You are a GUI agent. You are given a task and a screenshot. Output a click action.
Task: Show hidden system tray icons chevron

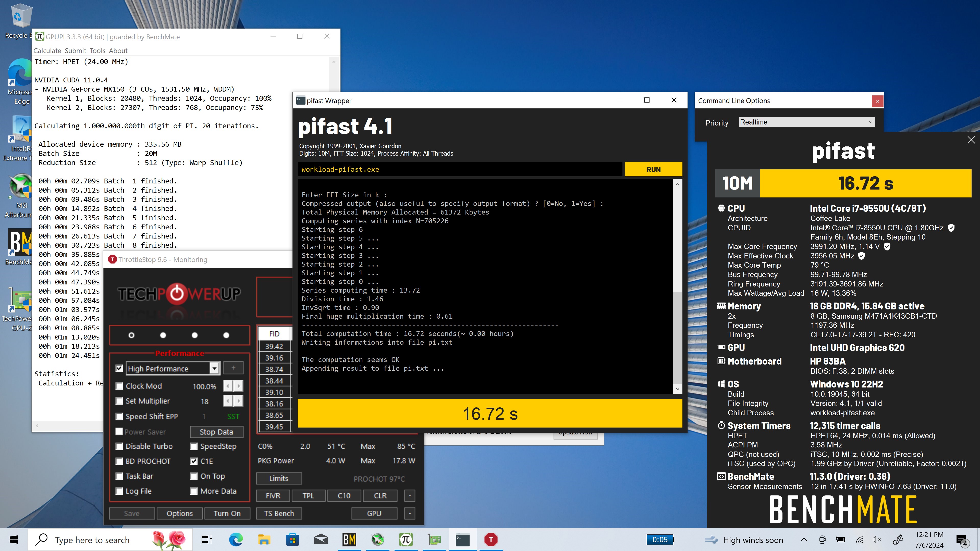click(803, 540)
